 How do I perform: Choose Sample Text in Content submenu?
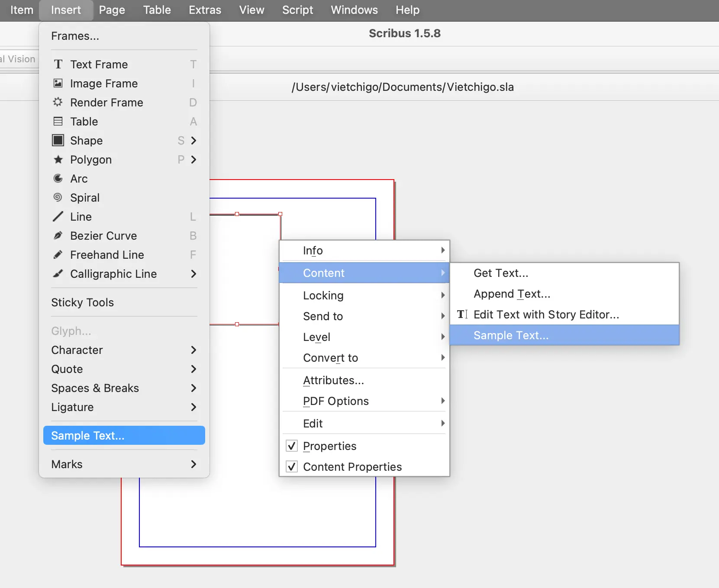coord(511,335)
